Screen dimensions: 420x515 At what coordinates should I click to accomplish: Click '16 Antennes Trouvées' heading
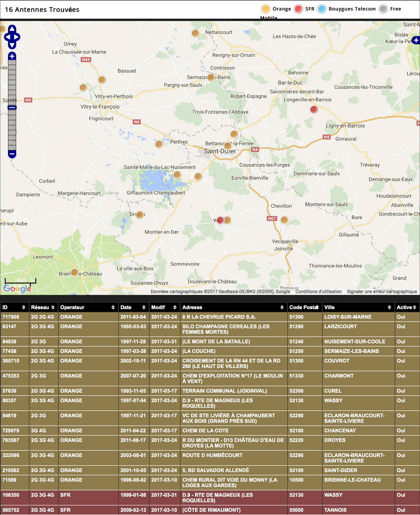(x=42, y=9)
